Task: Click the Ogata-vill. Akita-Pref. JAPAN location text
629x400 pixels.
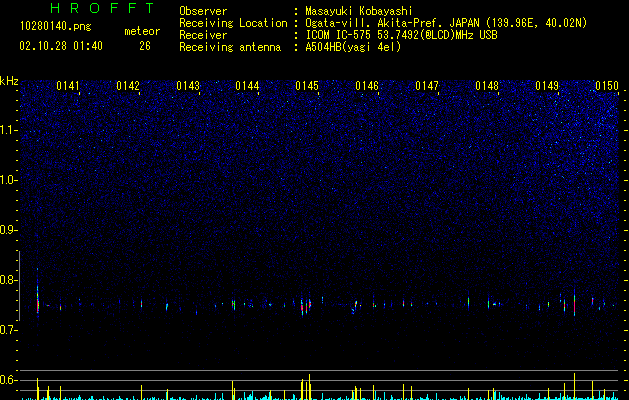Action: [x=446, y=23]
